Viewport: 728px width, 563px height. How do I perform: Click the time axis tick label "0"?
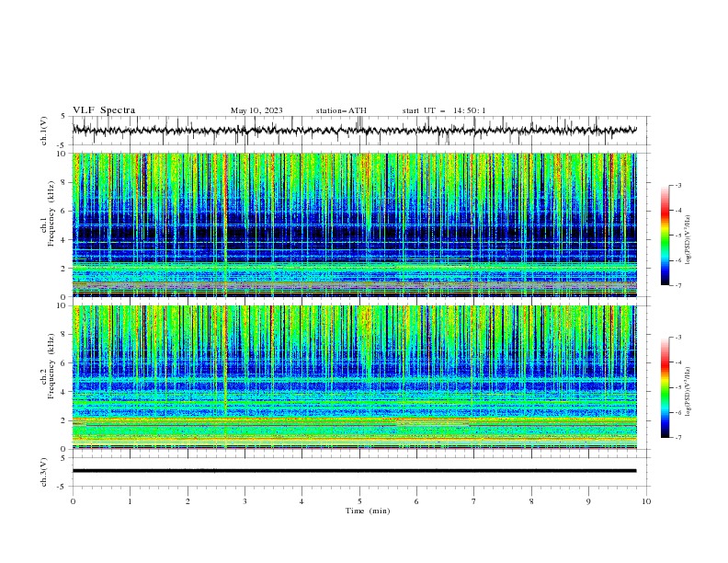[x=73, y=501]
